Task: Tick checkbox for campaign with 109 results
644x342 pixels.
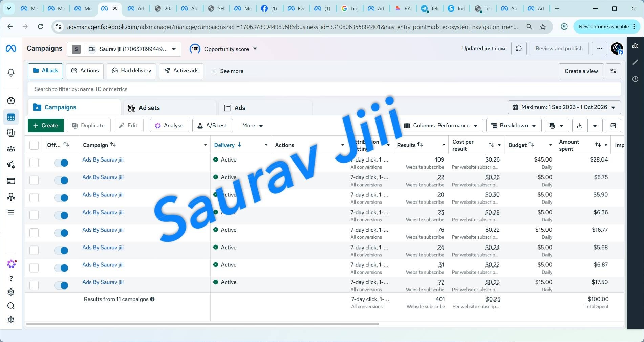Action: tap(34, 163)
